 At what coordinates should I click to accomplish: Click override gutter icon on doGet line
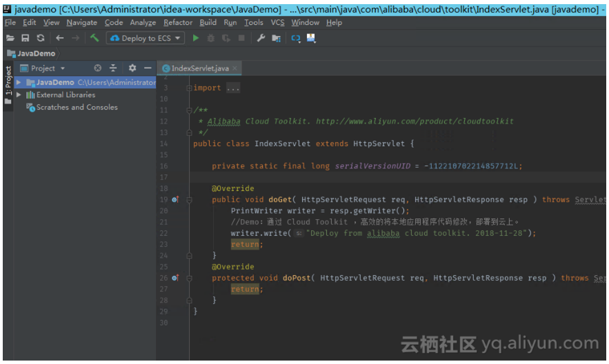[x=175, y=199]
